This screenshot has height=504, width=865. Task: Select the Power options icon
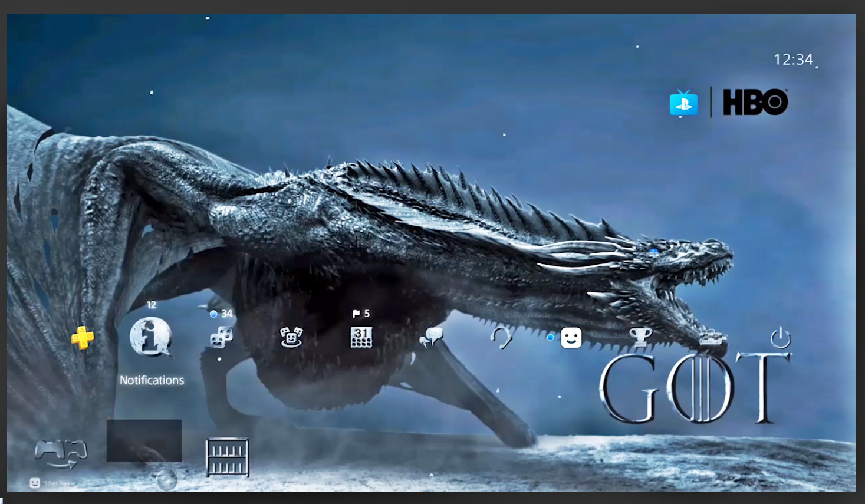tap(780, 338)
